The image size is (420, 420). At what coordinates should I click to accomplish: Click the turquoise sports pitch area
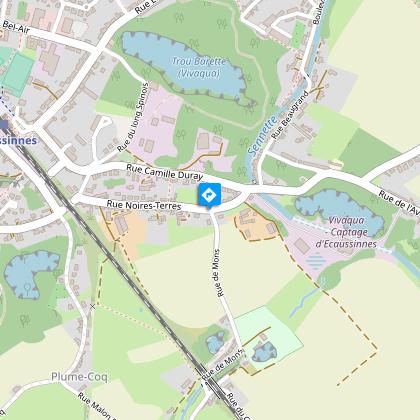[18, 74]
